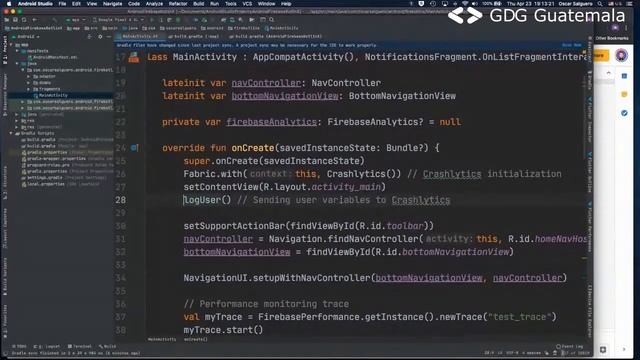Click firebaseAnalytics variable declaration
Viewport: 640px width, 360px height.
pos(271,122)
